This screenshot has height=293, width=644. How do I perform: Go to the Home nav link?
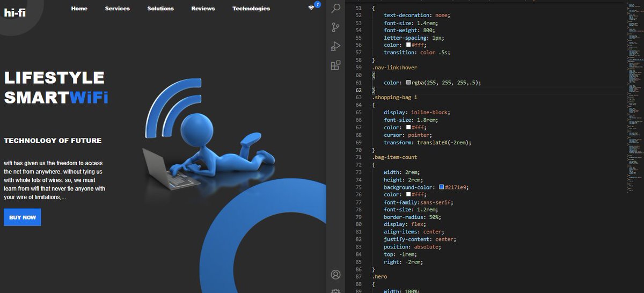(79, 9)
